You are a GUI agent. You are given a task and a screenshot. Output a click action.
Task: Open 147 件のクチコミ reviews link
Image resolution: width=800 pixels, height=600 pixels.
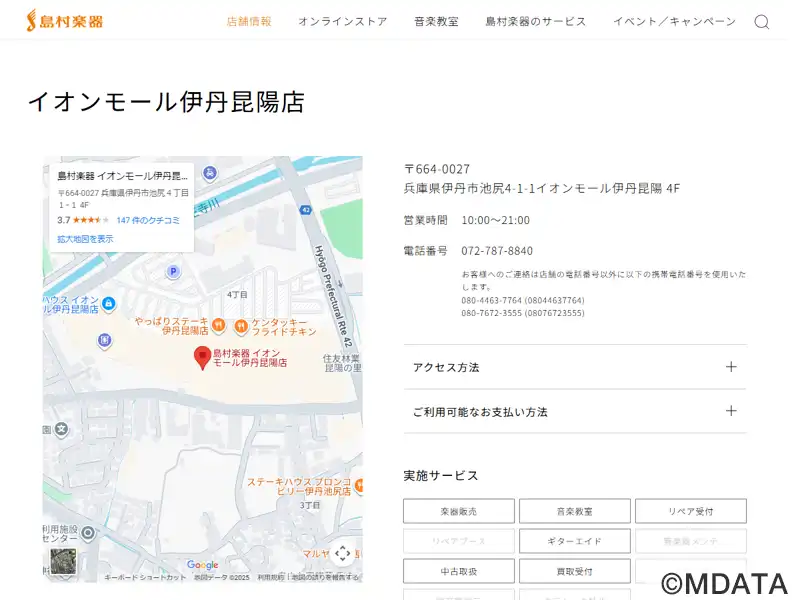(x=148, y=220)
